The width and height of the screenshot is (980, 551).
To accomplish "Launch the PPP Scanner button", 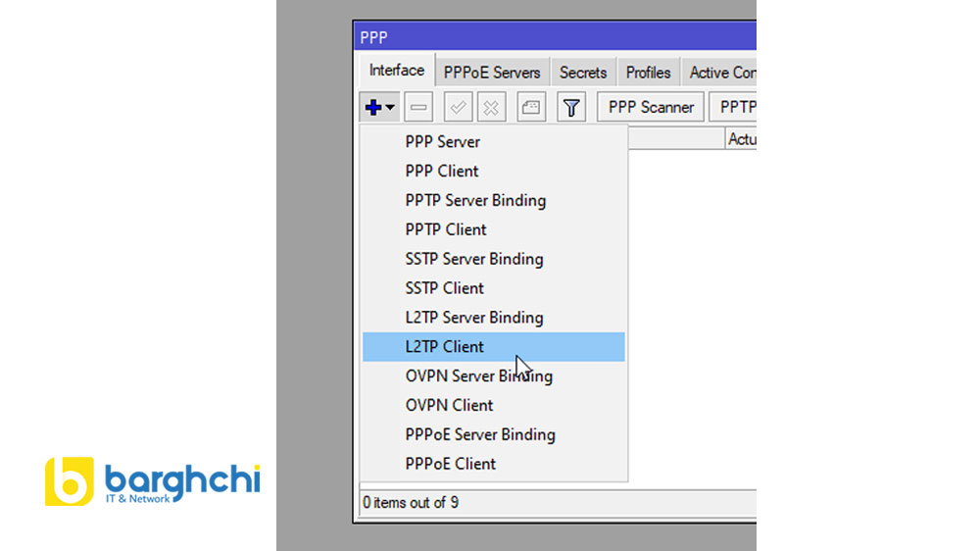I will pyautogui.click(x=651, y=107).
